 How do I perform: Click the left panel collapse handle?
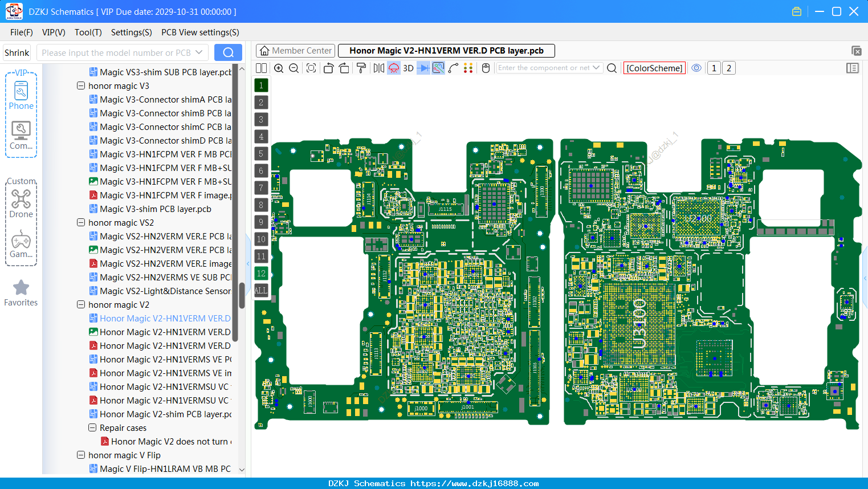coord(248,264)
